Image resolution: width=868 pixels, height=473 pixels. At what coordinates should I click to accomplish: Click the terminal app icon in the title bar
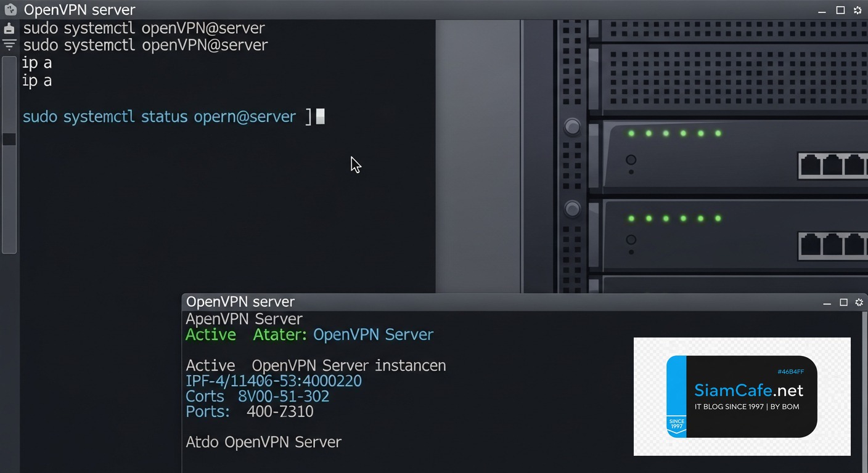click(x=10, y=9)
